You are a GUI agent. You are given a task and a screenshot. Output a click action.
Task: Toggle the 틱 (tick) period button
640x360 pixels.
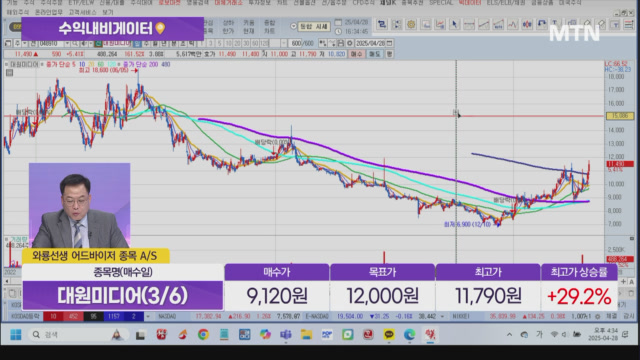tap(191, 43)
